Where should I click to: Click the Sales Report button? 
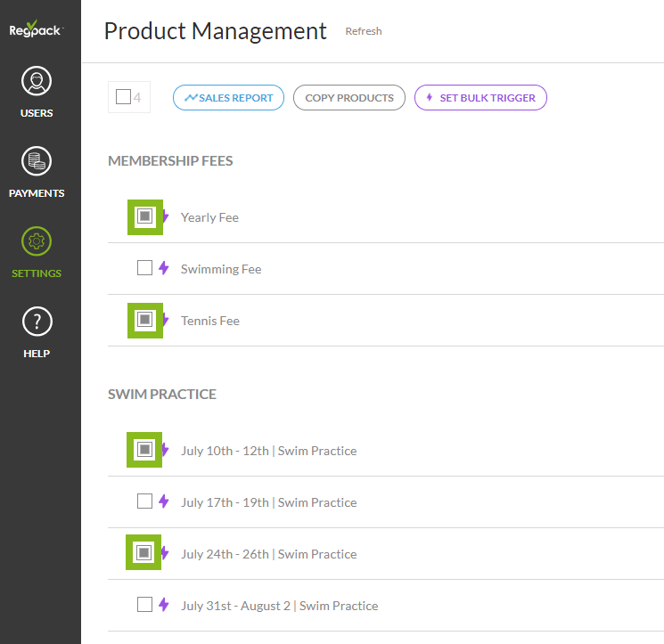pos(228,98)
